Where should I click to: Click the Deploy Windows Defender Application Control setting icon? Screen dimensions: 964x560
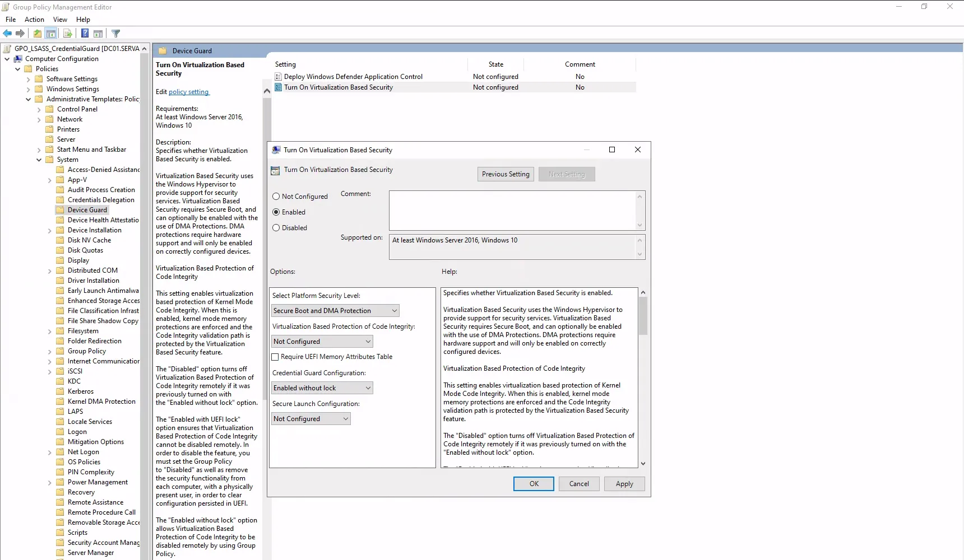(278, 77)
